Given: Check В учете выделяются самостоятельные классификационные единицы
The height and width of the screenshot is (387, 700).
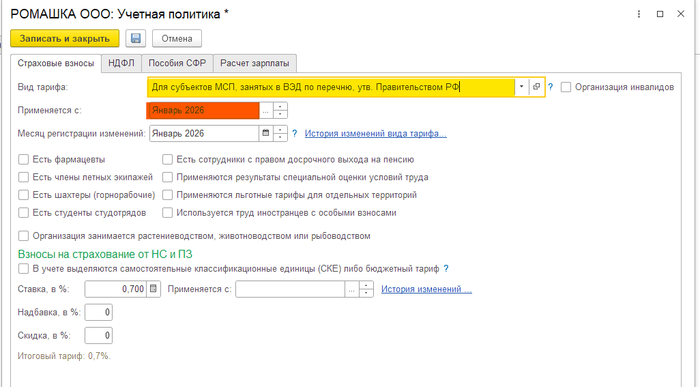Looking at the screenshot, I should click(x=23, y=269).
